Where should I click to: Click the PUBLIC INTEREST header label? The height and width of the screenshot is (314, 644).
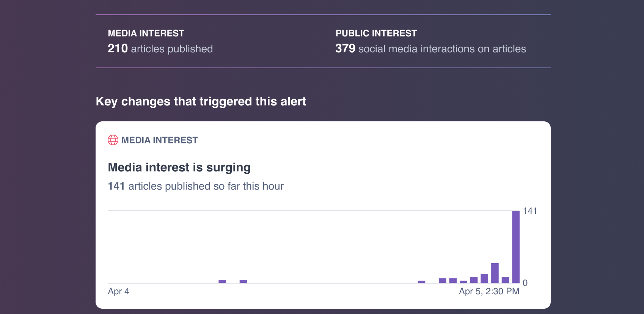pyautogui.click(x=376, y=33)
